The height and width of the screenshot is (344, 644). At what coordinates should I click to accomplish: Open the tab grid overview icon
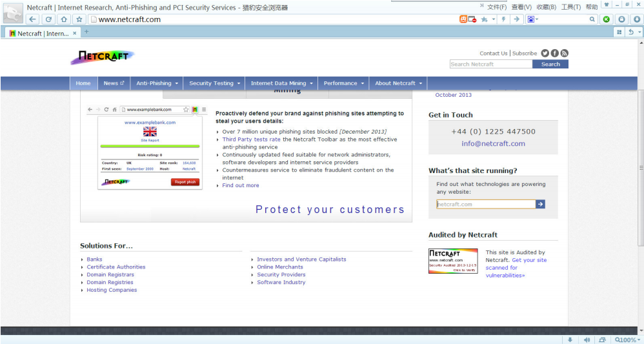click(619, 32)
